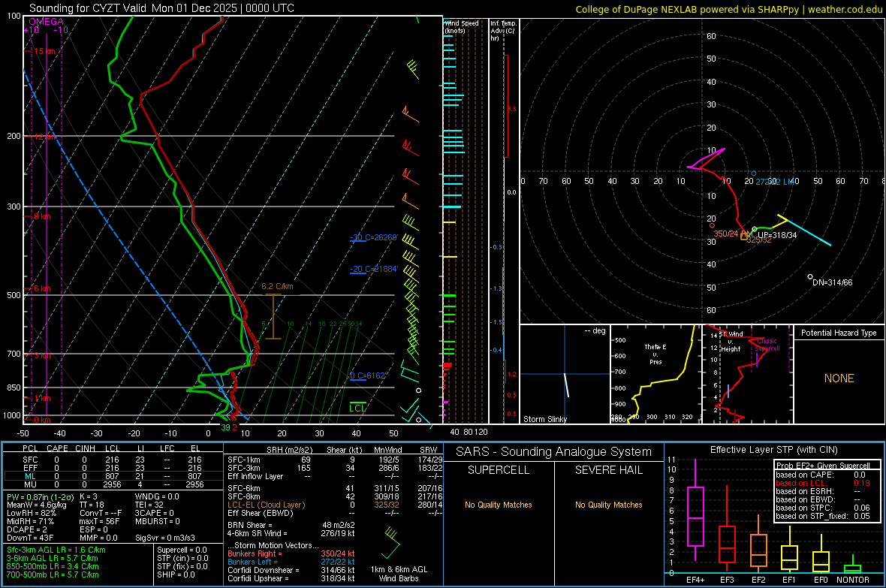Click the DownT = 43F value
886x588 pixels.
pyautogui.click(x=30, y=538)
